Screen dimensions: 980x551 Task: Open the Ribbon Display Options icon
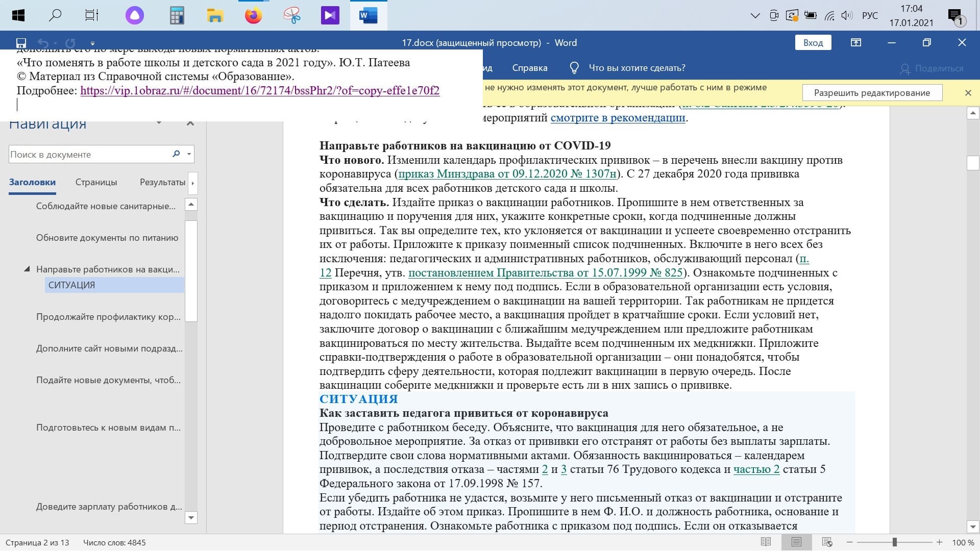point(856,43)
